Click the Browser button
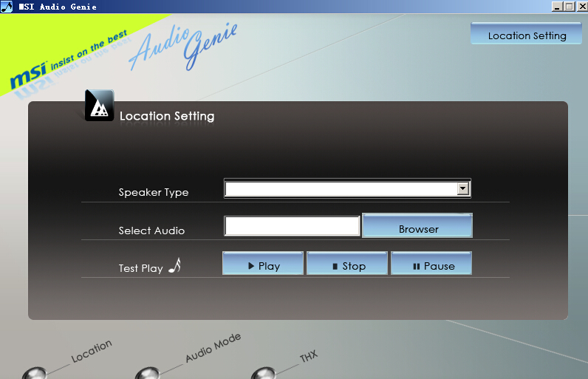 pyautogui.click(x=417, y=225)
